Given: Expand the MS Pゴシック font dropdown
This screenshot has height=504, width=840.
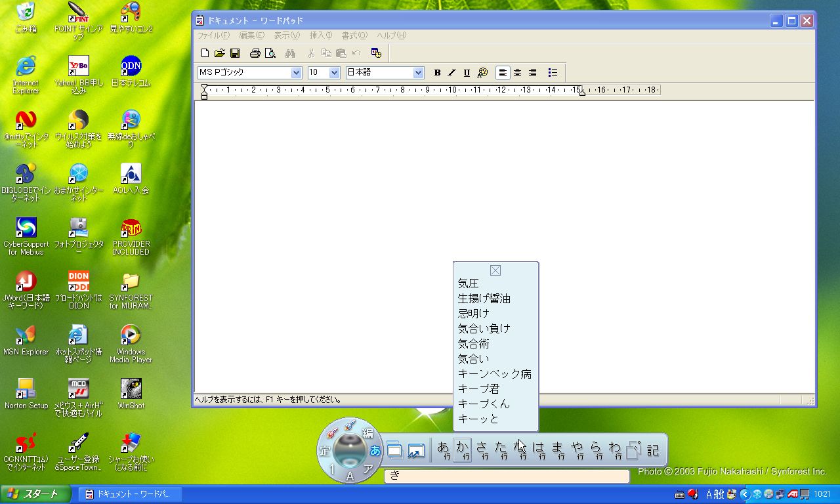Looking at the screenshot, I should (296, 73).
